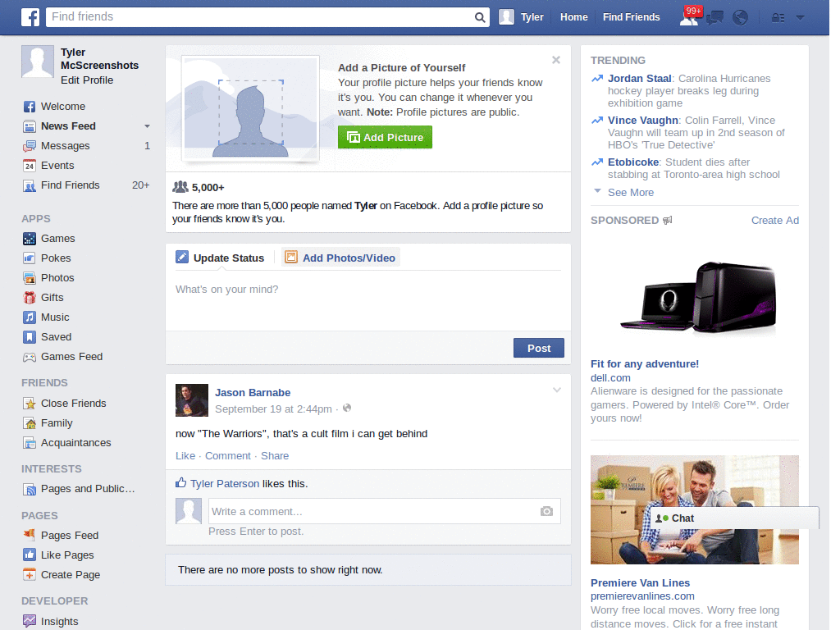The height and width of the screenshot is (630, 840).
Task: Click the Welcome sidebar icon
Action: [x=30, y=107]
